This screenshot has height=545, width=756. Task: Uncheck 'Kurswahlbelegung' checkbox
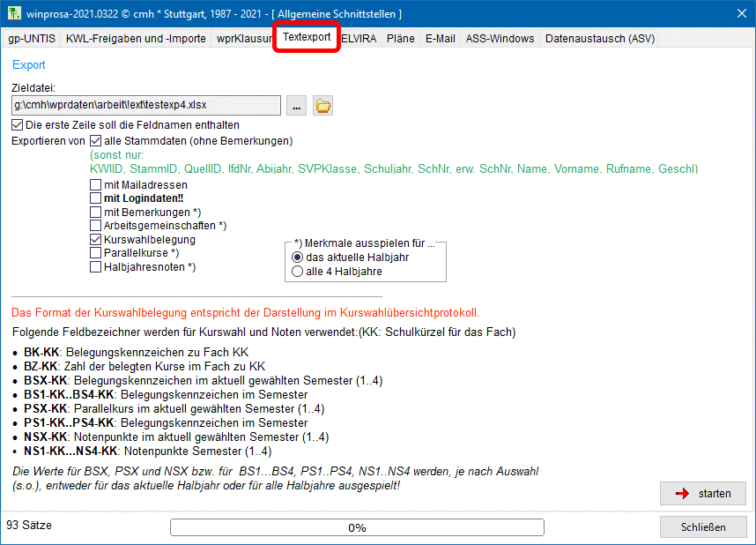click(95, 239)
